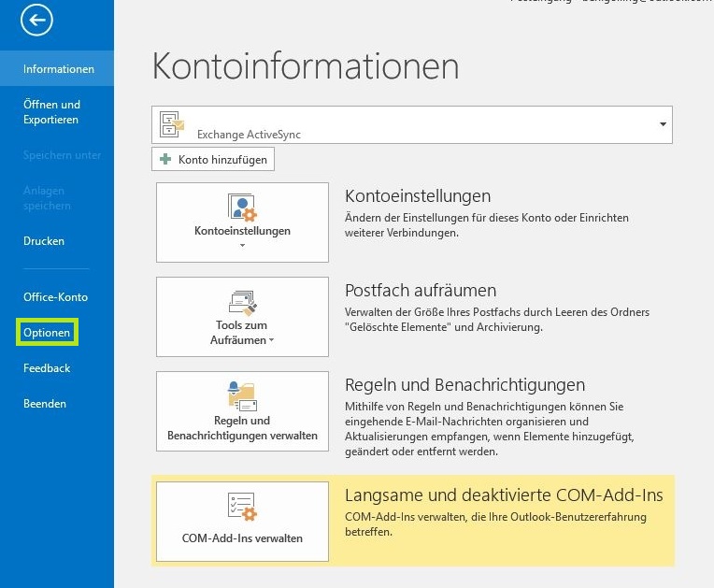Image resolution: width=714 pixels, height=588 pixels.
Task: Select the Informationen menu item
Action: click(57, 69)
